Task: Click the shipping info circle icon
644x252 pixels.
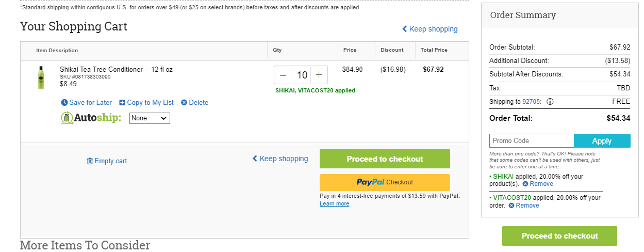Action: point(550,102)
